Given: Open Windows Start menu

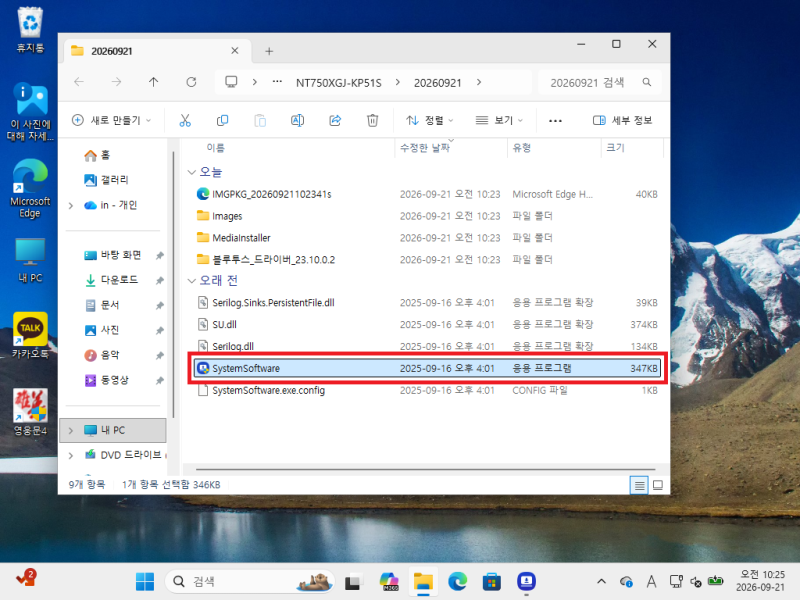Looking at the screenshot, I should click(x=145, y=581).
